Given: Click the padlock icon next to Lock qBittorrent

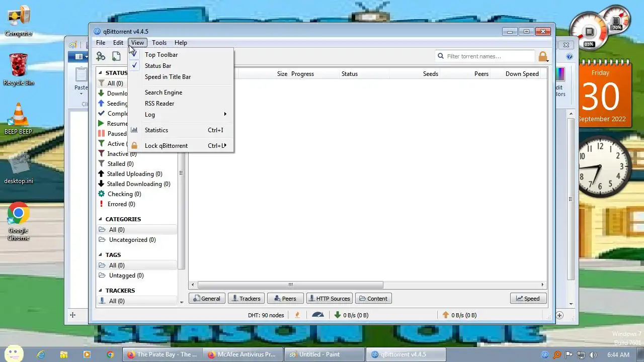Looking at the screenshot, I should click(134, 145).
